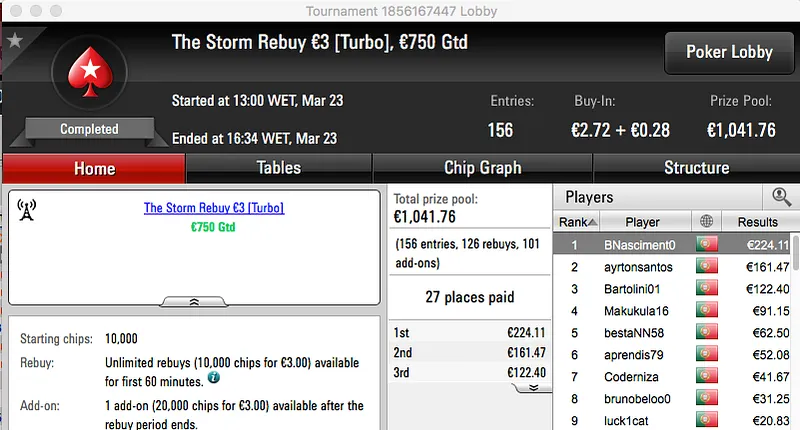Collapse the tournament description panel

click(194, 300)
